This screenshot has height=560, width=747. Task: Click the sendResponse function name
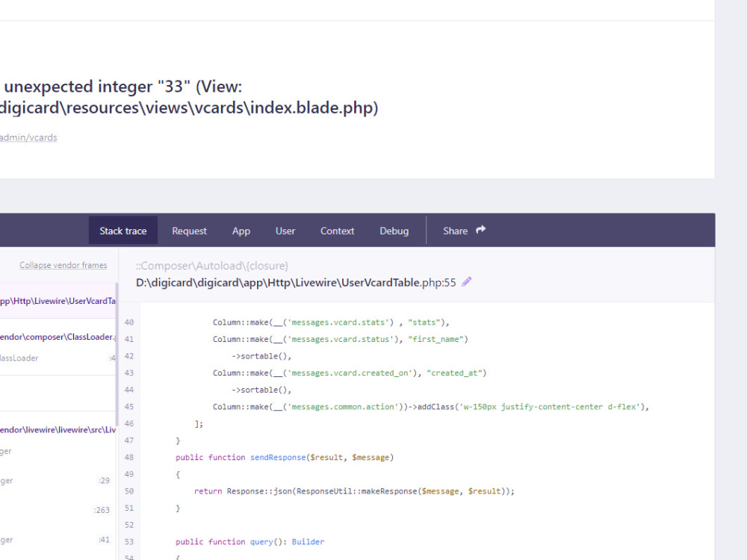point(278,457)
